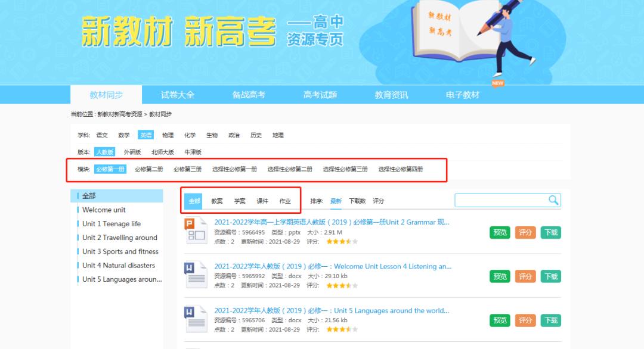This screenshot has height=349, width=644.
Task: Switch subject filter to 物理
Action: (167, 135)
